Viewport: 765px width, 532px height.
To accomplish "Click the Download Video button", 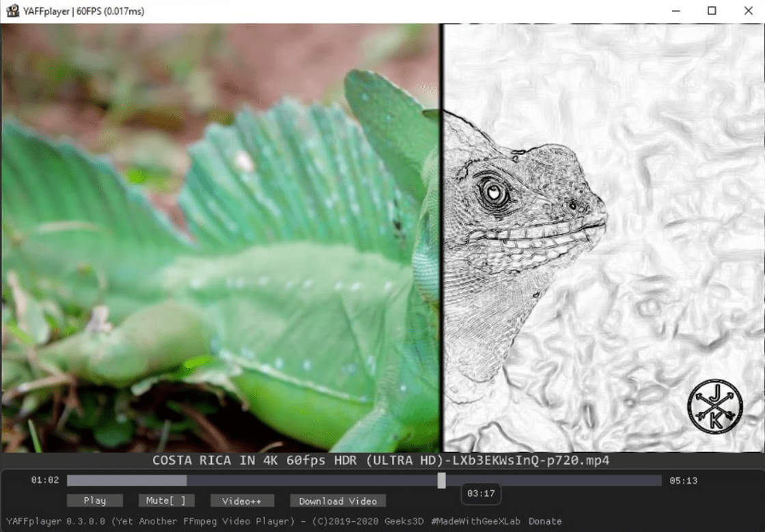I will 337,501.
